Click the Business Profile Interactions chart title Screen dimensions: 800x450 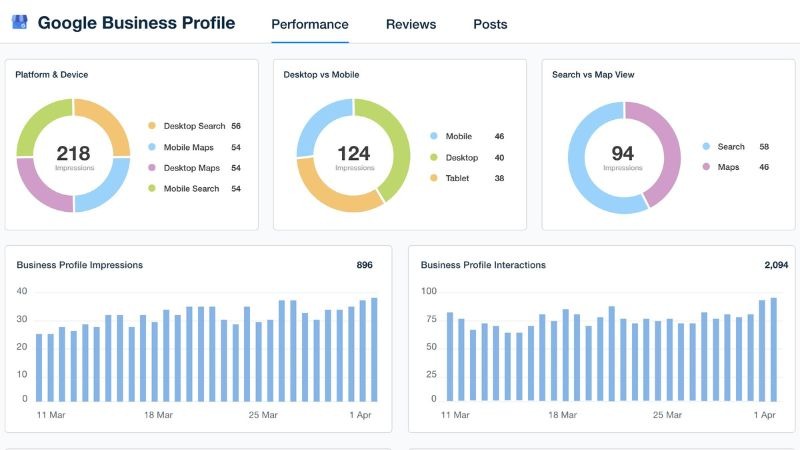(x=483, y=265)
